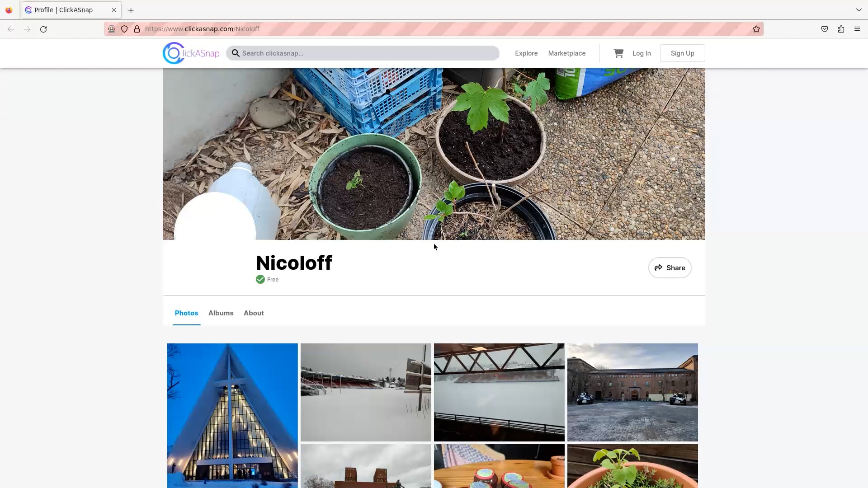This screenshot has width=868, height=488.
Task: Click the Firefox view icon
Action: pyautogui.click(x=9, y=10)
